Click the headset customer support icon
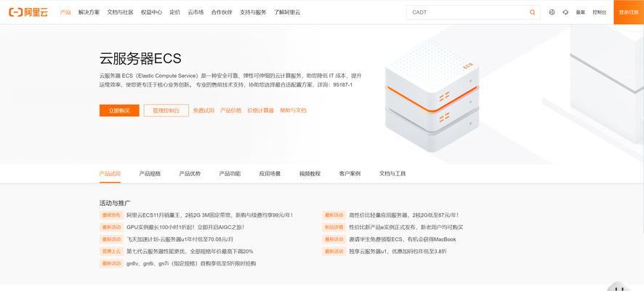Viewport: 644px width, 291px height. [x=565, y=12]
